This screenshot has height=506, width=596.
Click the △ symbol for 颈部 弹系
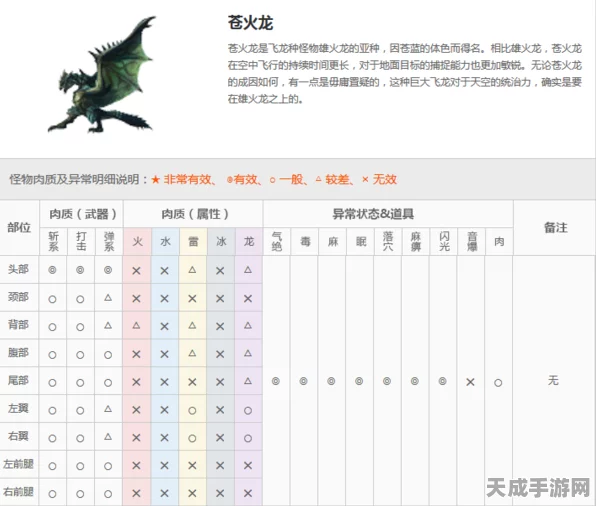(x=108, y=298)
